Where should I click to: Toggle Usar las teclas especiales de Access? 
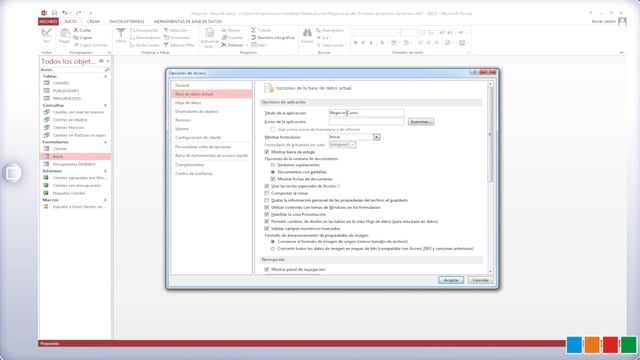click(267, 186)
